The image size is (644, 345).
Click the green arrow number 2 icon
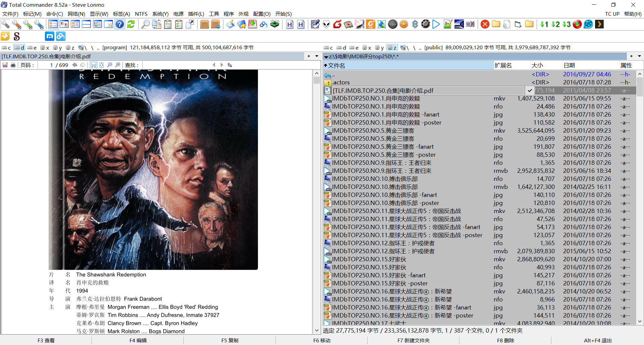pos(555,24)
